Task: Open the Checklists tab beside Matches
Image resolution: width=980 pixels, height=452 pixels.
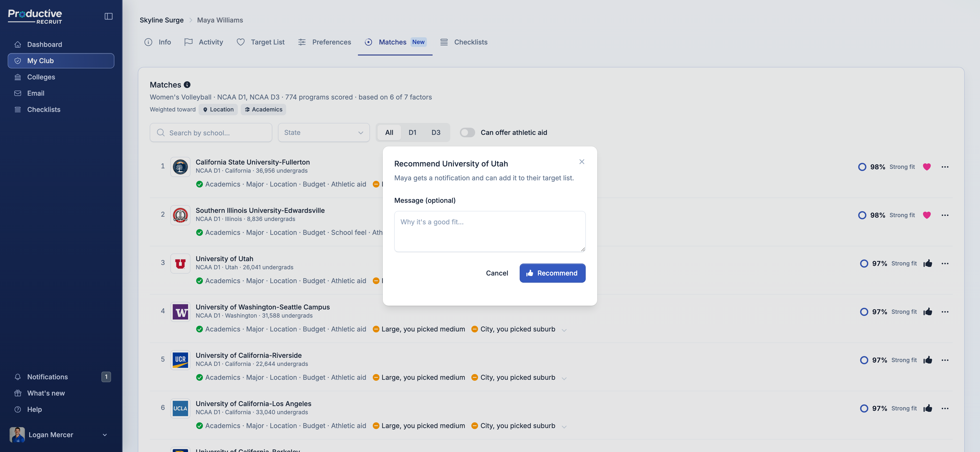Action: pyautogui.click(x=463, y=42)
